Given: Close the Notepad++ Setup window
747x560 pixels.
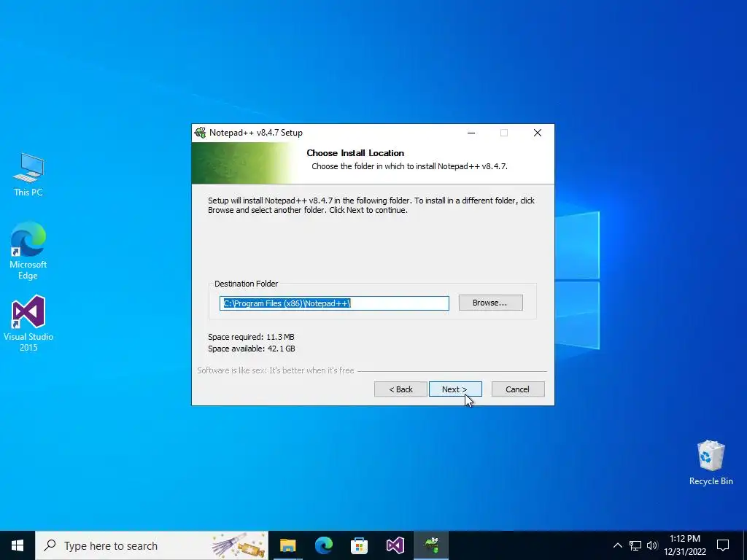Looking at the screenshot, I should click(x=538, y=133).
